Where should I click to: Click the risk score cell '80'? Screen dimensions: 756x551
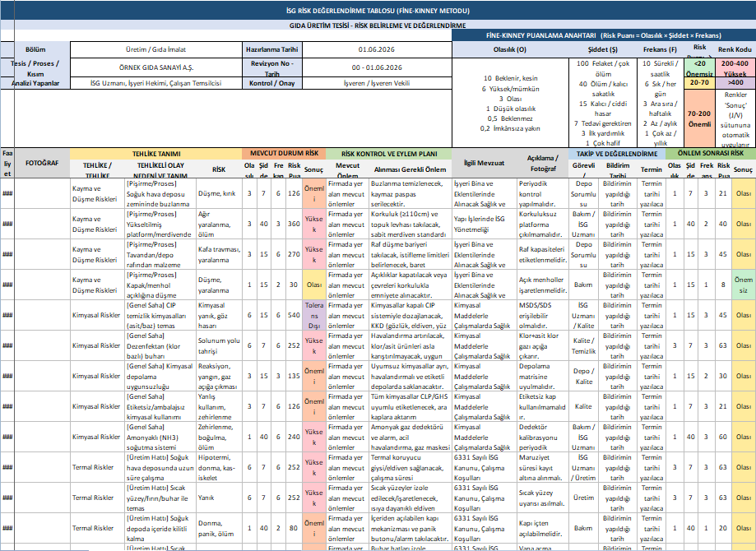(294, 528)
